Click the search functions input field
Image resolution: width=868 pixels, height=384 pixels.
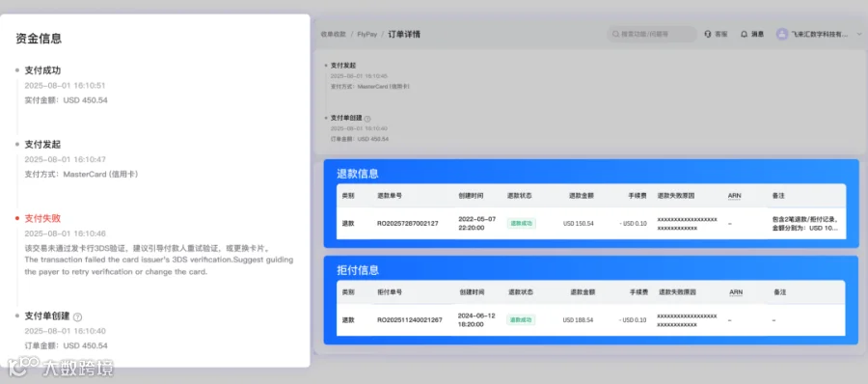click(x=652, y=34)
